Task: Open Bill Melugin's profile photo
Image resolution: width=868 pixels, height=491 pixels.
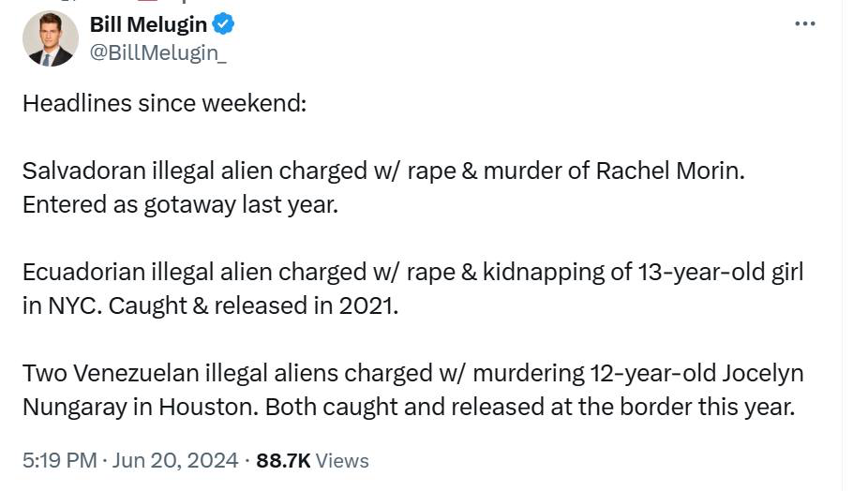Action: pos(50,38)
